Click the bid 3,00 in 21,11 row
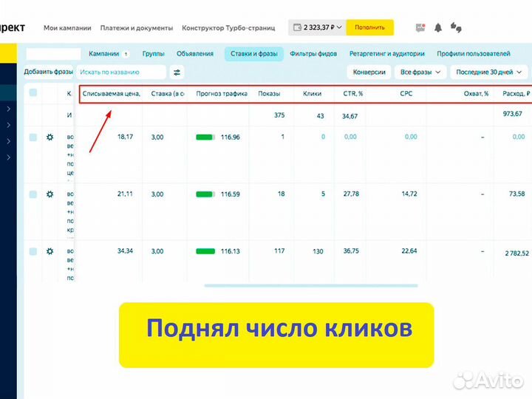Screen dimensions: 532x399 (157, 194)
